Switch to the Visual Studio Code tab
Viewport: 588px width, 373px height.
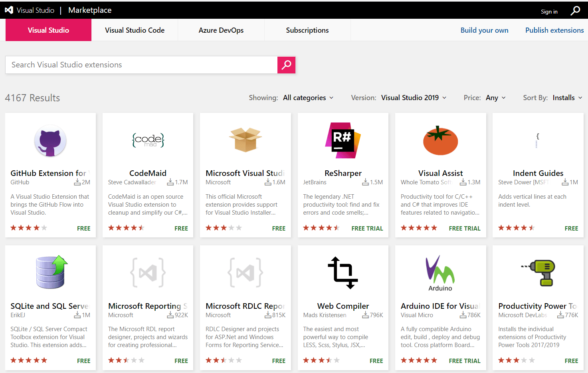[x=135, y=30]
